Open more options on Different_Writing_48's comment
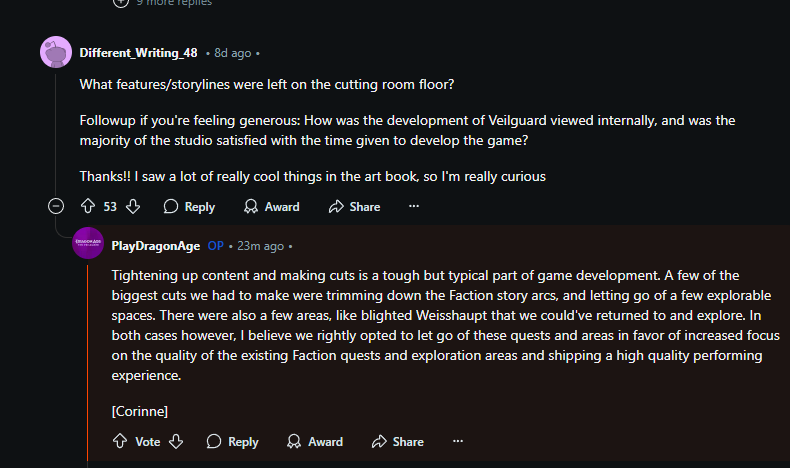Viewport: 790px width, 468px height. coord(414,206)
